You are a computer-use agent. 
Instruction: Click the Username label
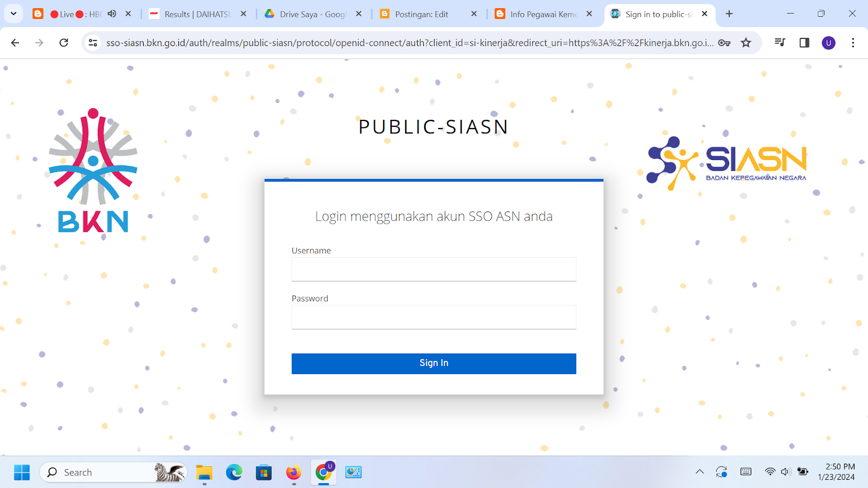click(x=311, y=251)
